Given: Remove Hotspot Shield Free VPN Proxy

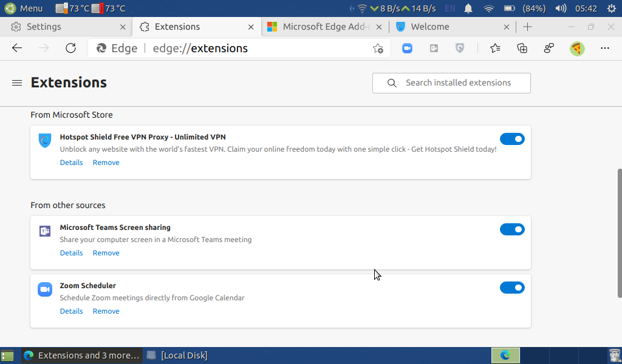Looking at the screenshot, I should pyautogui.click(x=106, y=163).
